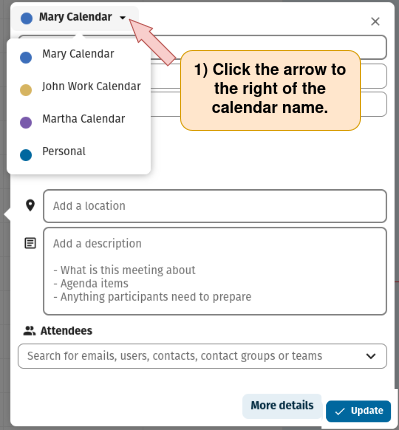Save changes with the Update button
399x430 pixels.
(358, 411)
